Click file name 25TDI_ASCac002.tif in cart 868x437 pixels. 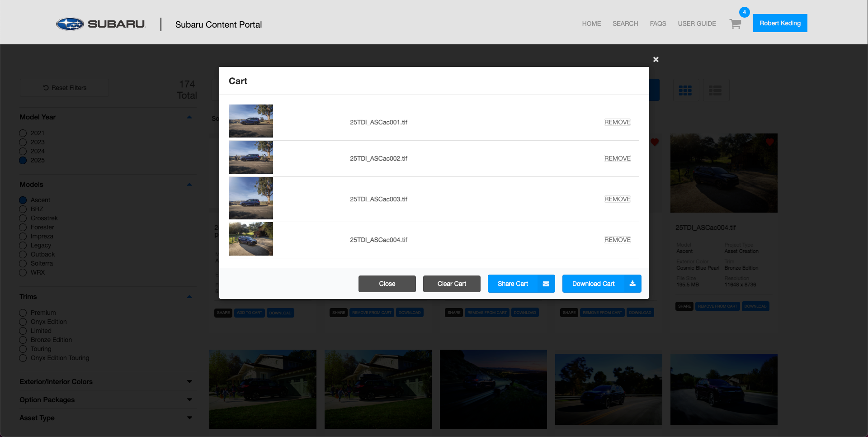(x=378, y=158)
